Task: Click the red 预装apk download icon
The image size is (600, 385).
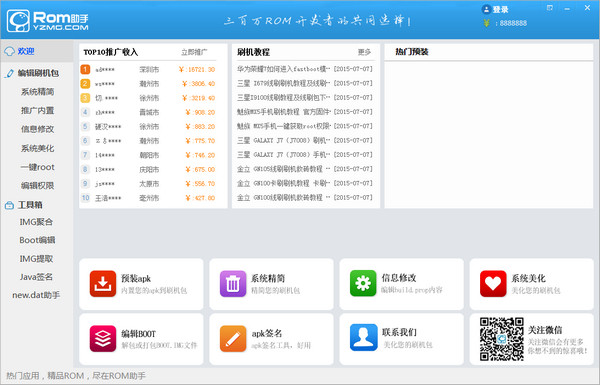Action: 103,284
